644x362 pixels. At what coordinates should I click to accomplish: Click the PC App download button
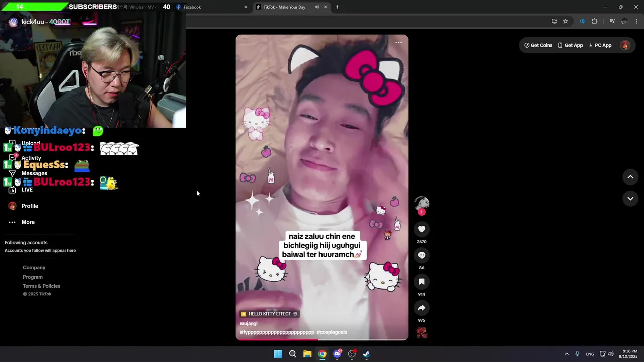point(600,45)
